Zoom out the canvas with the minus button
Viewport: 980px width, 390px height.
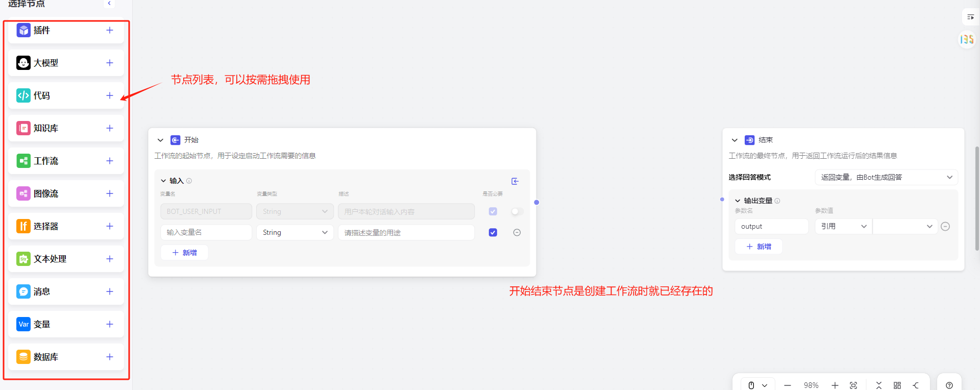pyautogui.click(x=788, y=385)
